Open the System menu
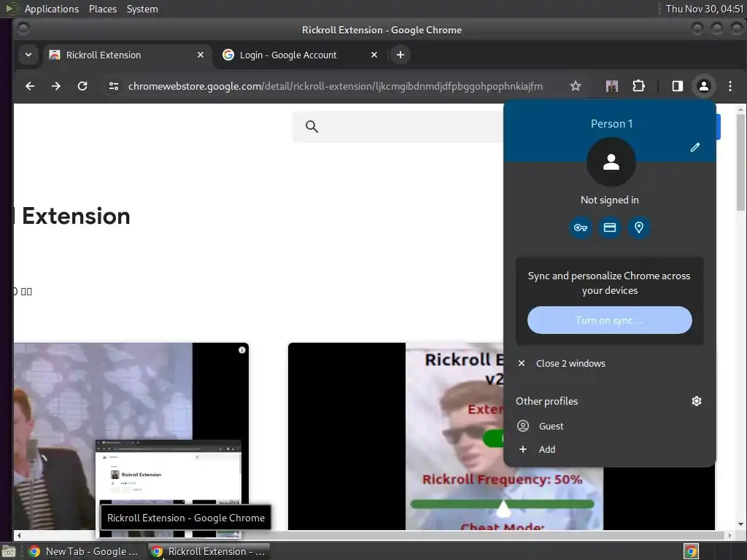The image size is (747, 560). [x=142, y=9]
